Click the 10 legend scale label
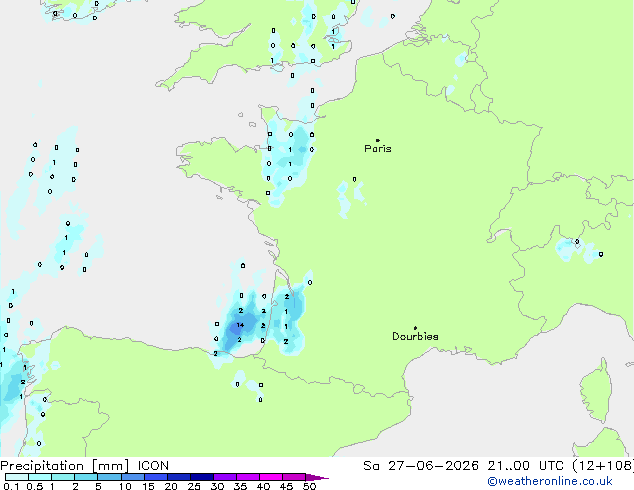 click(x=125, y=486)
